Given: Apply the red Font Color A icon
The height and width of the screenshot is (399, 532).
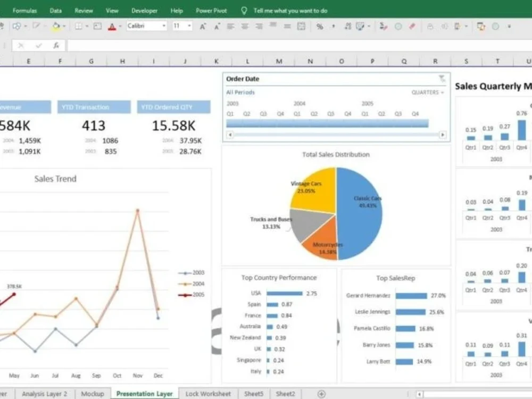Looking at the screenshot, I should [x=112, y=27].
